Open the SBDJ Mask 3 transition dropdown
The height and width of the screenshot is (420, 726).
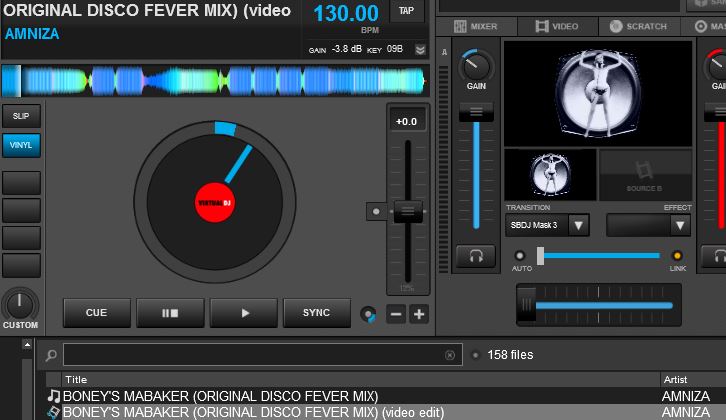(547, 226)
